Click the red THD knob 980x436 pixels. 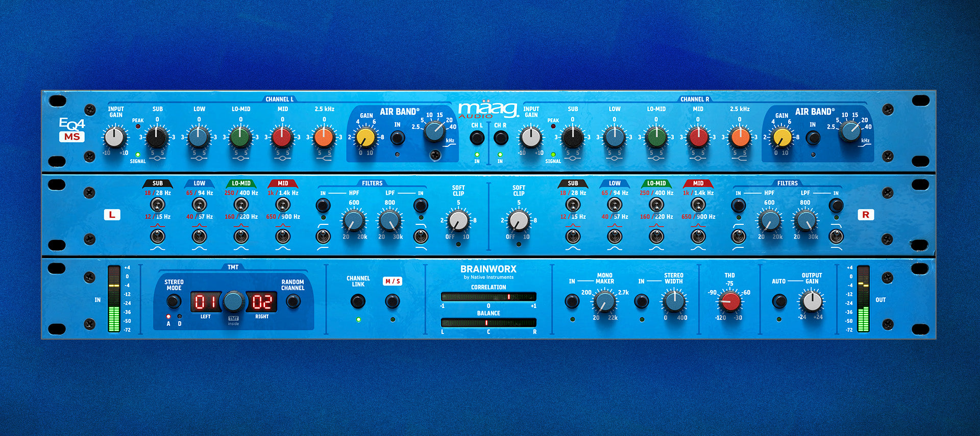tap(730, 301)
